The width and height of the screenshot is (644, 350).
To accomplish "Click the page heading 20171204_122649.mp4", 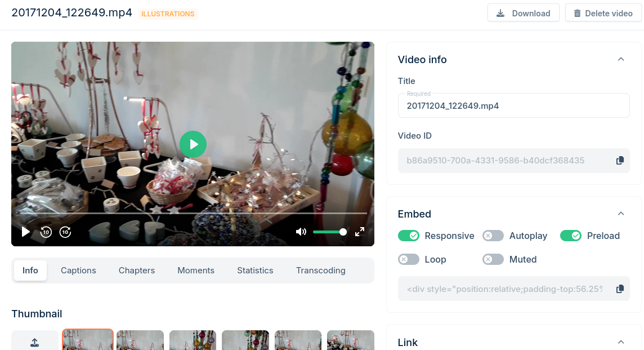I will pyautogui.click(x=72, y=13).
